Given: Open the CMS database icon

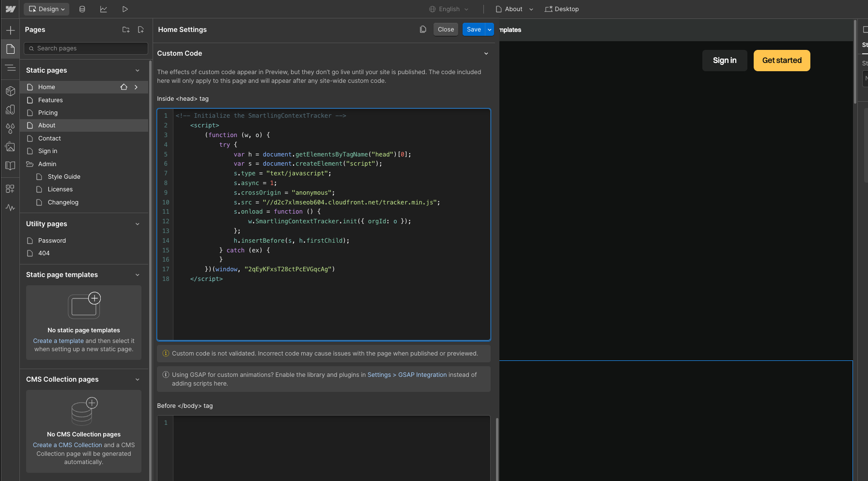Looking at the screenshot, I should [82, 9].
